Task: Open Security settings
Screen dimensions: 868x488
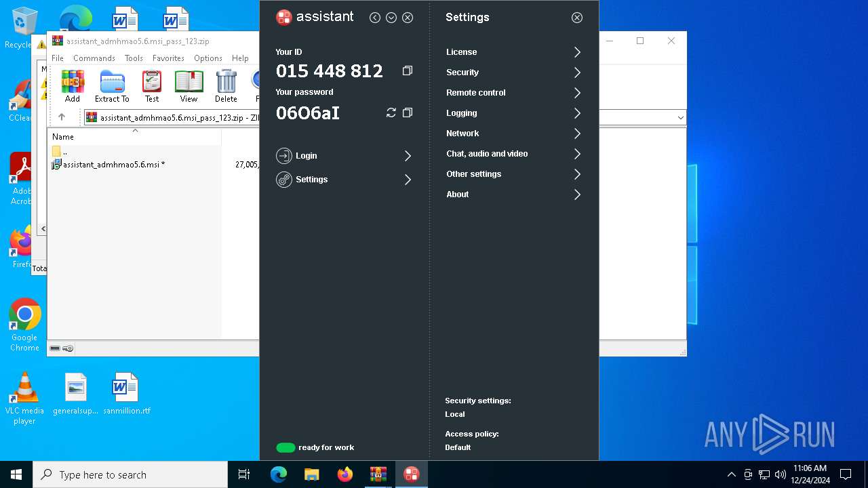Action: click(513, 73)
